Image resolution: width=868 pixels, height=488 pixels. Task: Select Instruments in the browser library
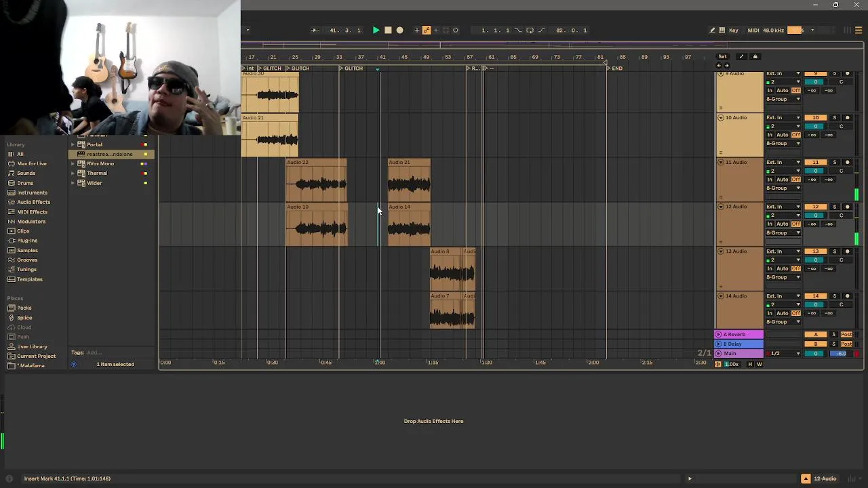(32, 192)
